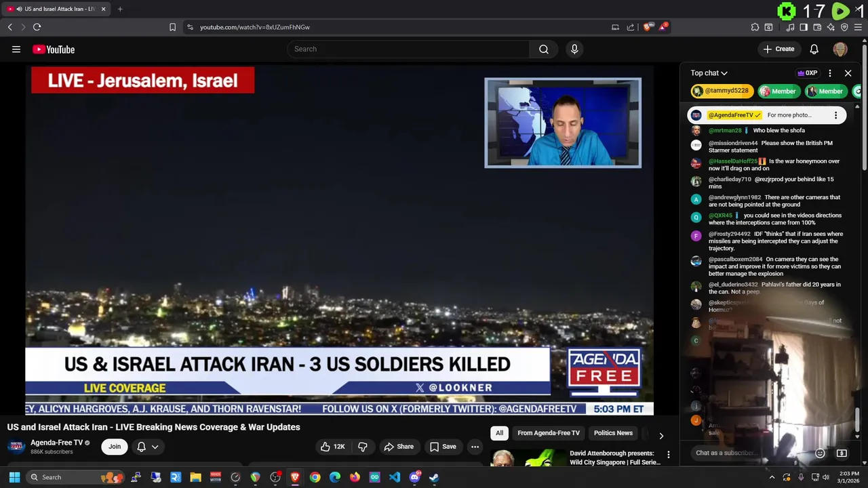Viewport: 868px width, 488px height.
Task: Open the Agenda-Free TV channel avatar
Action: pos(16,447)
